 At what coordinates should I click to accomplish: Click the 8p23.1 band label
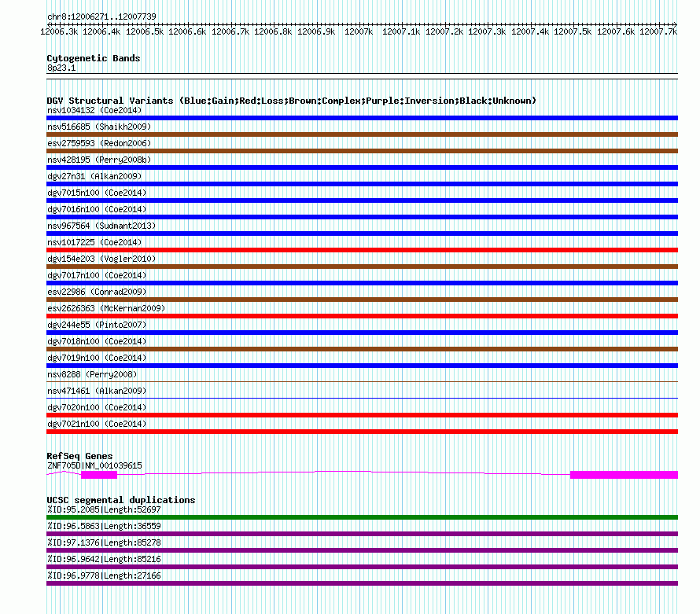tap(61, 68)
